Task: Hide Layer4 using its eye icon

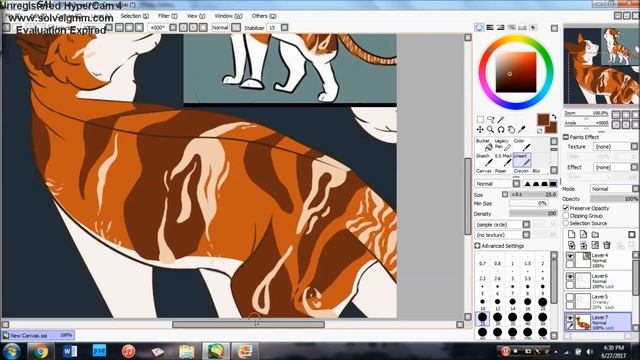Action: pos(570,256)
